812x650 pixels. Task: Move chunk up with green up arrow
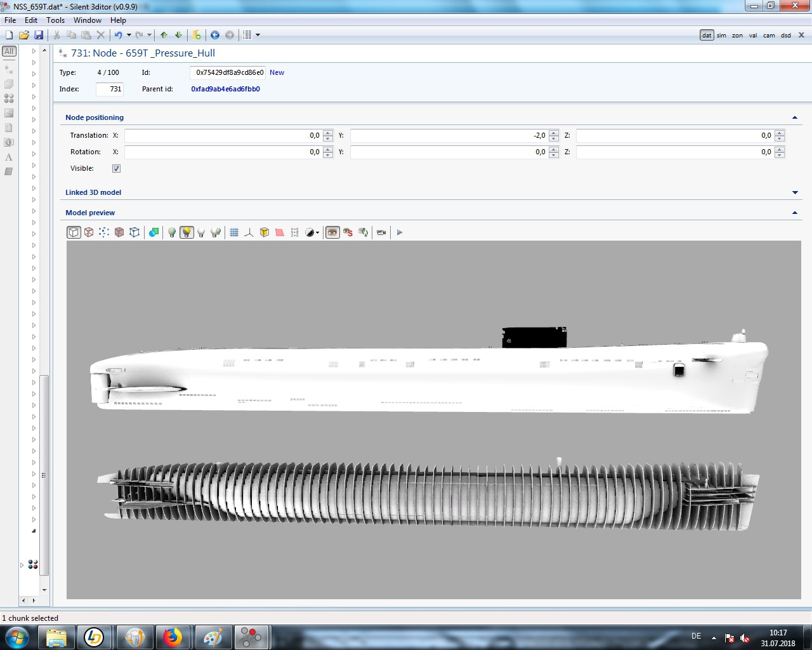164,35
